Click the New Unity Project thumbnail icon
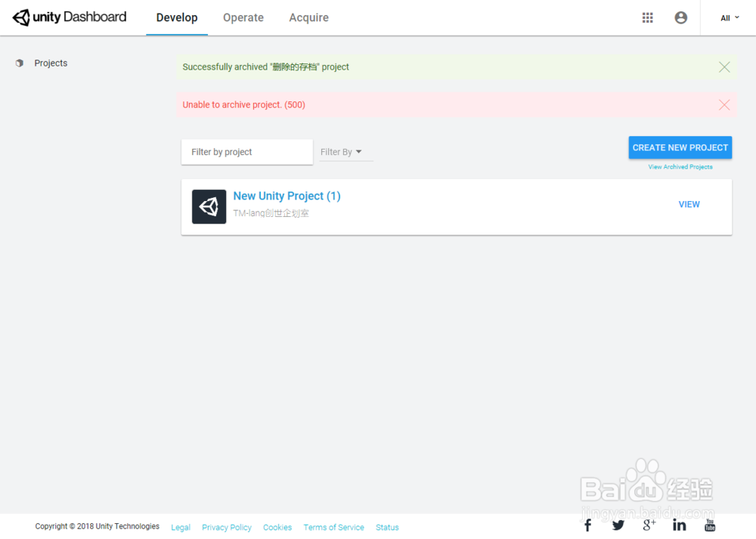Viewport: 756px width, 539px height. tap(209, 207)
